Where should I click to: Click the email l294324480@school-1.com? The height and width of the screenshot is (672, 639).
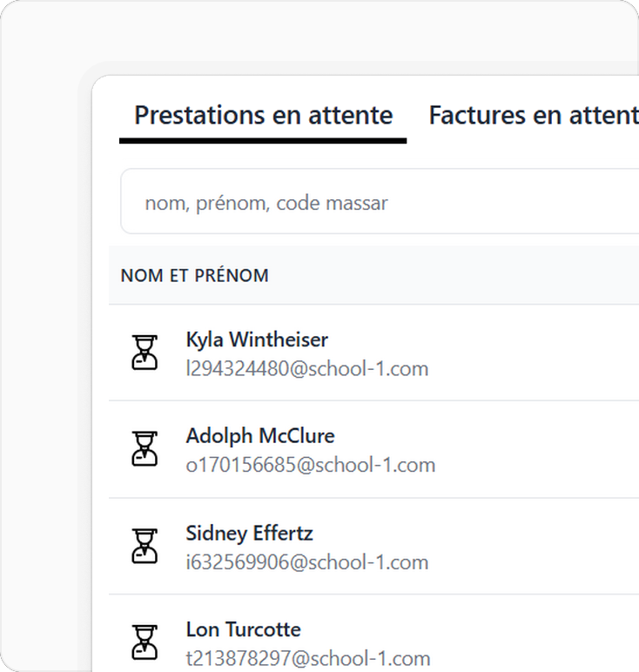(x=306, y=369)
